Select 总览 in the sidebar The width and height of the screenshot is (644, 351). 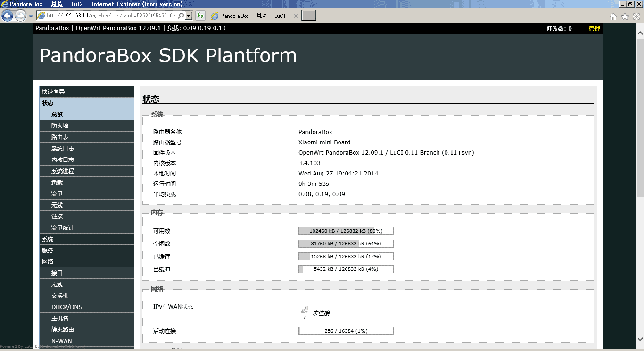[x=87, y=114]
